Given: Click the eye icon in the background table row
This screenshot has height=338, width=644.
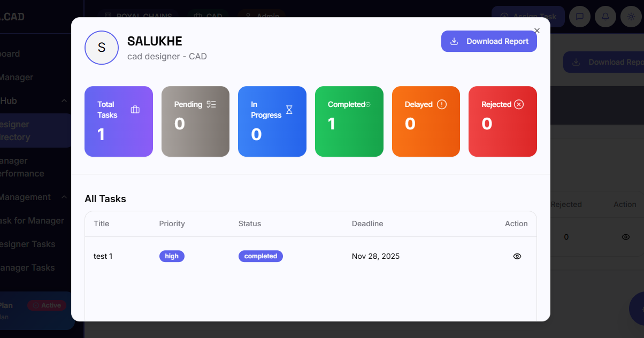Looking at the screenshot, I should click(625, 236).
